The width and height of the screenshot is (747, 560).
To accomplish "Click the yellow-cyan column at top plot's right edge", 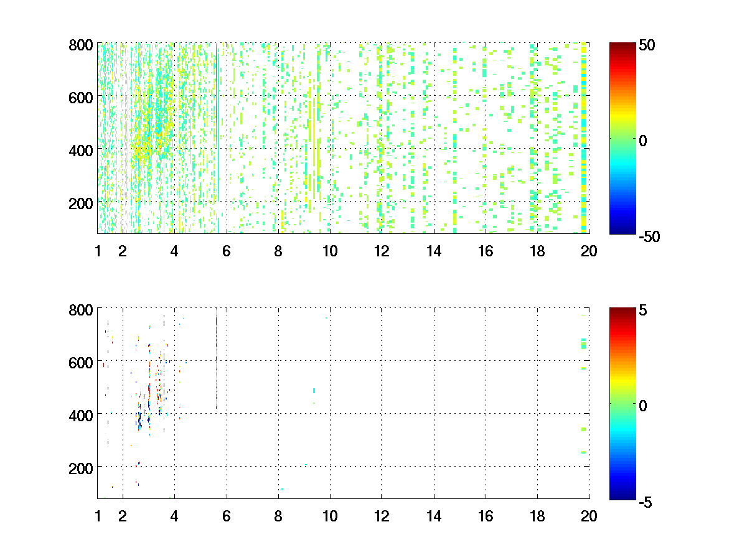I will (583, 137).
